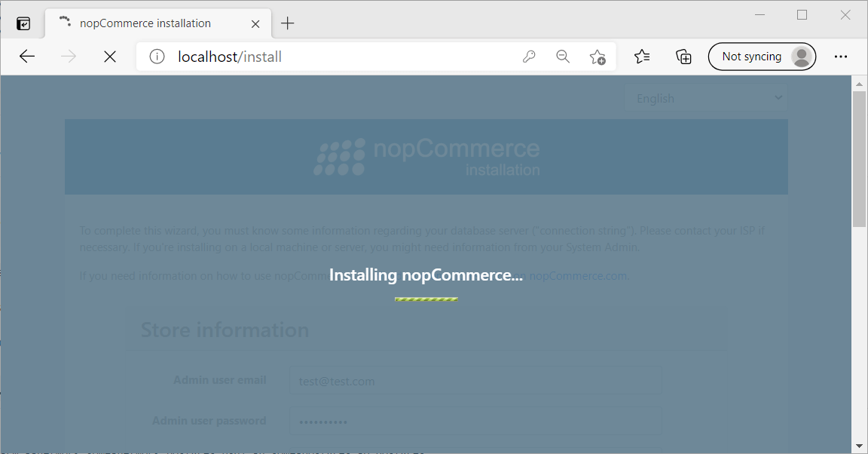
Task: Click the Admin user password label
Action: (x=209, y=421)
